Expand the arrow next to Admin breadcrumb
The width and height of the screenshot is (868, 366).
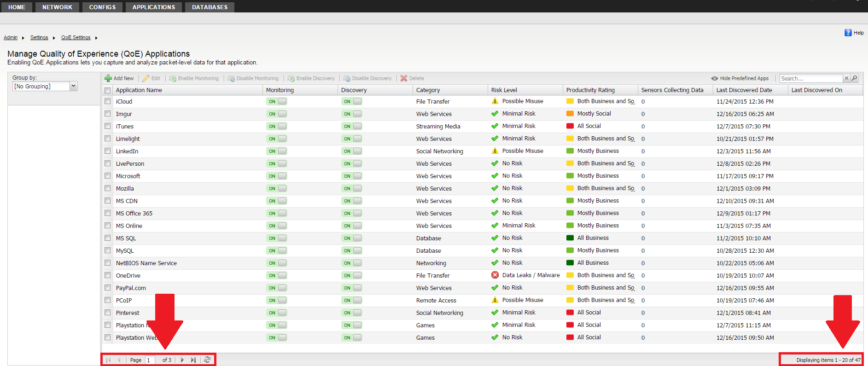pyautogui.click(x=23, y=38)
